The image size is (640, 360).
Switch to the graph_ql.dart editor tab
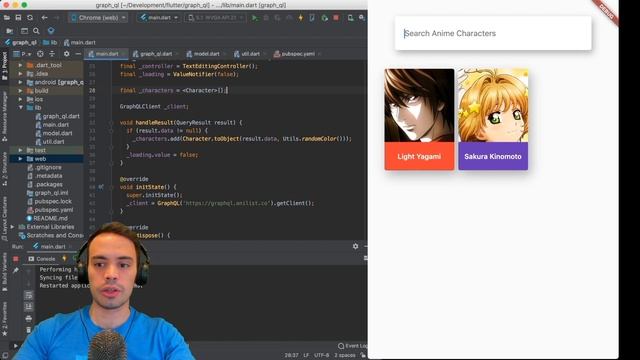coord(156,54)
